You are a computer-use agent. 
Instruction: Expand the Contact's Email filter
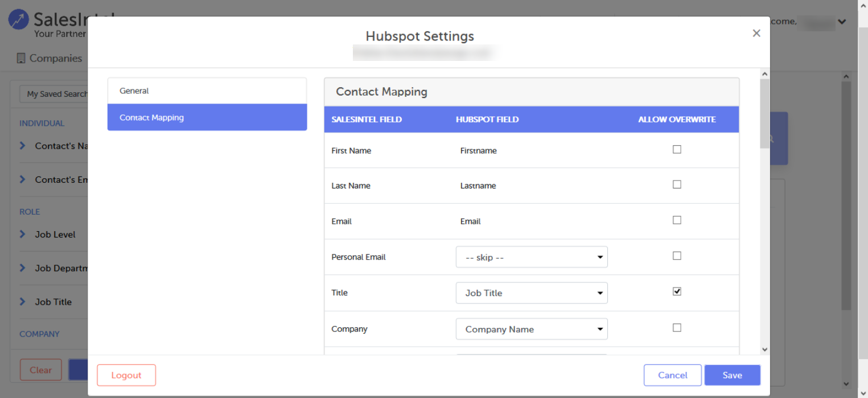click(x=23, y=179)
